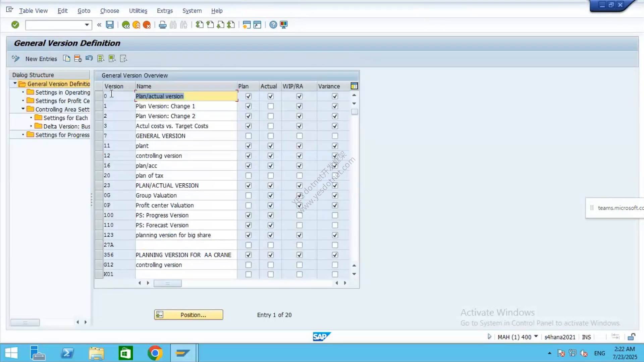644x362 pixels.
Task: Click the table horizontal scrollbar thumb
Action: (167, 283)
